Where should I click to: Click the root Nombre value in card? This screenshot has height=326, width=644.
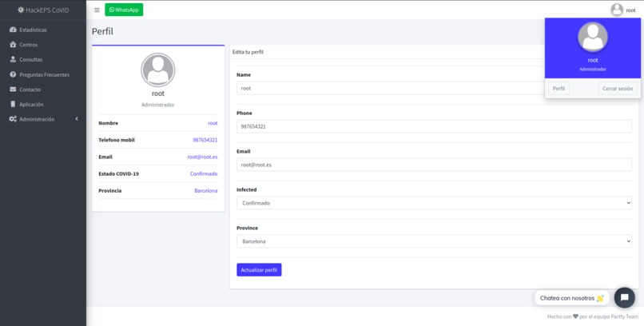click(x=213, y=123)
